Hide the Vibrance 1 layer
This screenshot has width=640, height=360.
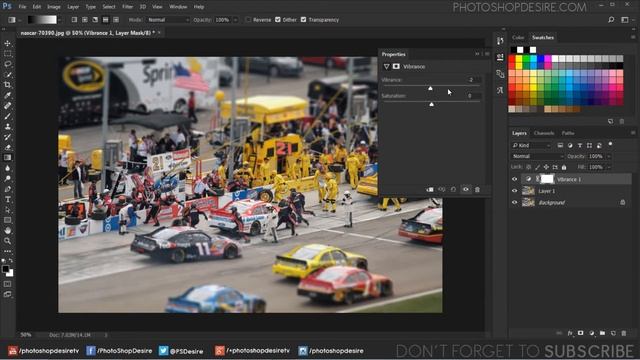(514, 179)
